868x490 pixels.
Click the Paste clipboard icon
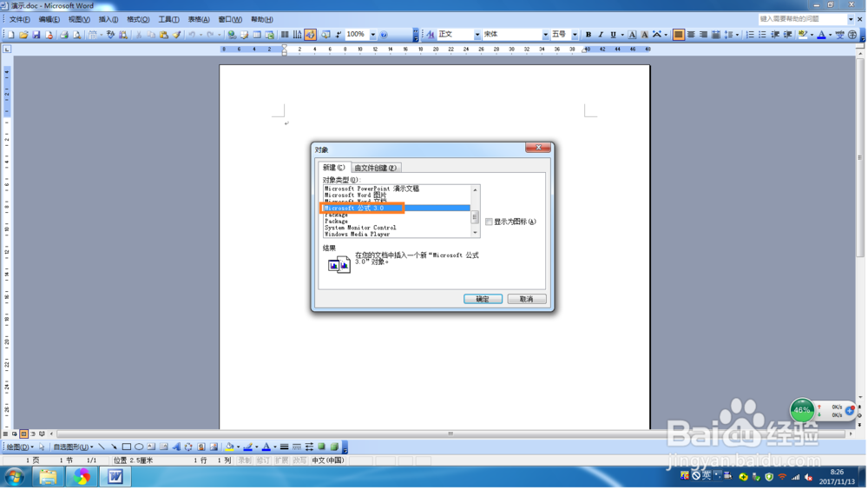[164, 35]
